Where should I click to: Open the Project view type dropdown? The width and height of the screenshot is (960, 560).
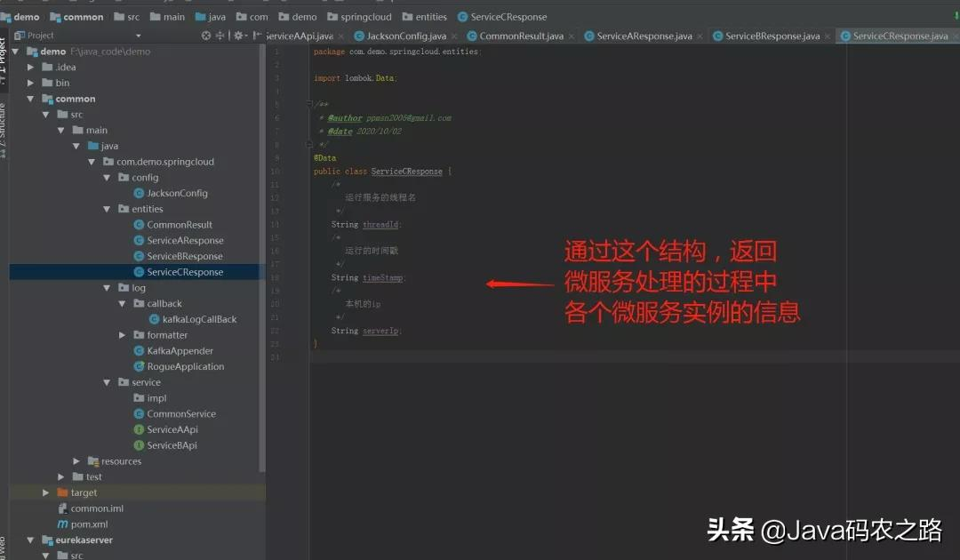click(138, 36)
